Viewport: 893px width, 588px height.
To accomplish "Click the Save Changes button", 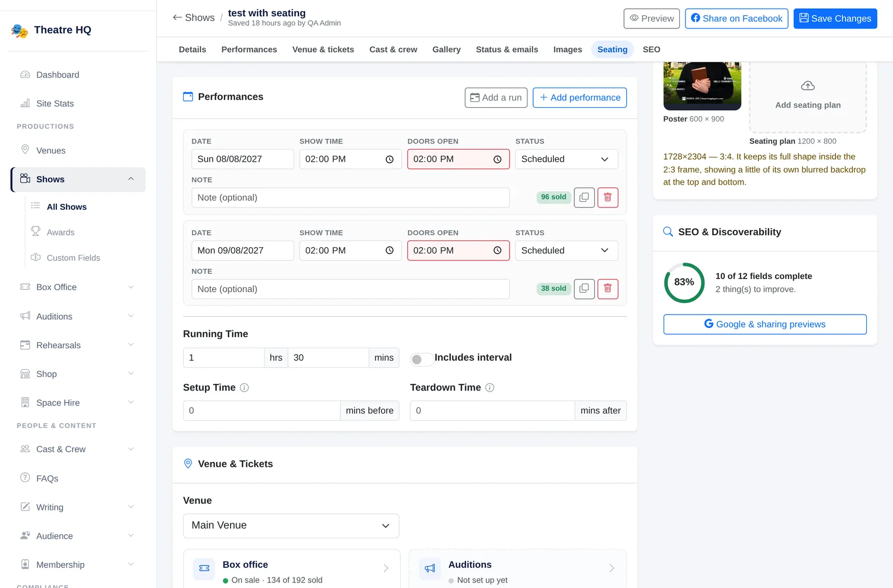I will (835, 18).
